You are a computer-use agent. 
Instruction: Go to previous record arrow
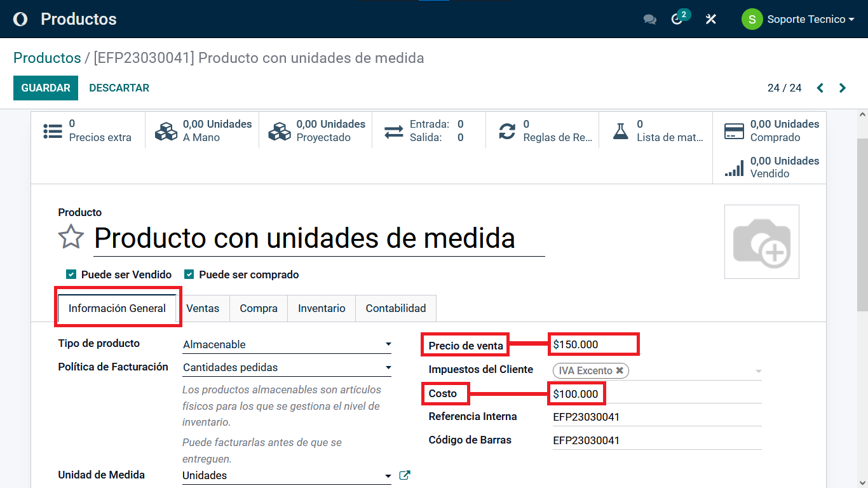coord(820,88)
